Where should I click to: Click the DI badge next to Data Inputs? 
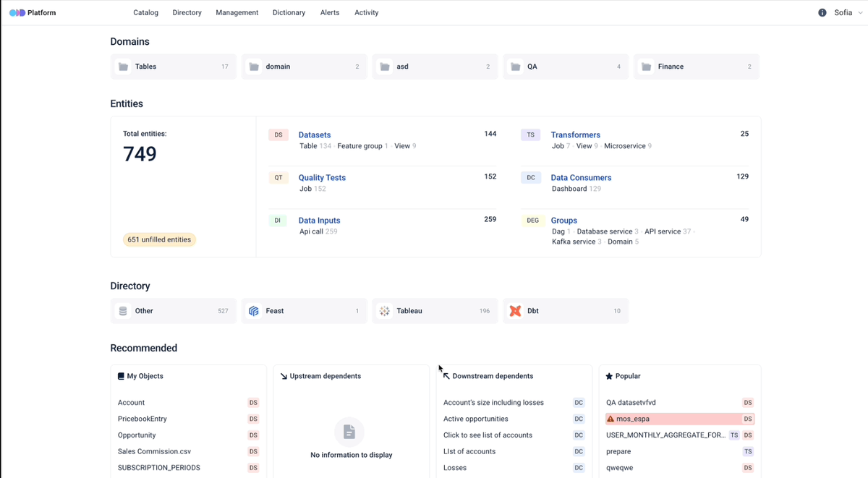(x=278, y=221)
